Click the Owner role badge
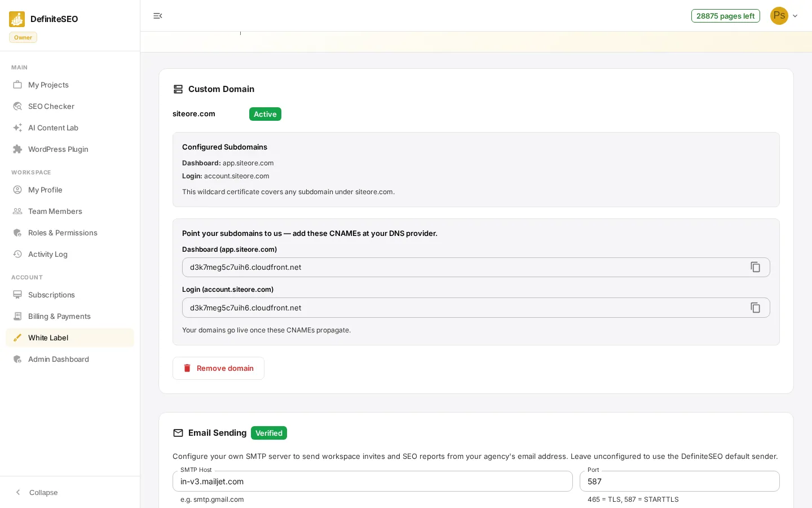This screenshot has width=812, height=508. (x=23, y=37)
